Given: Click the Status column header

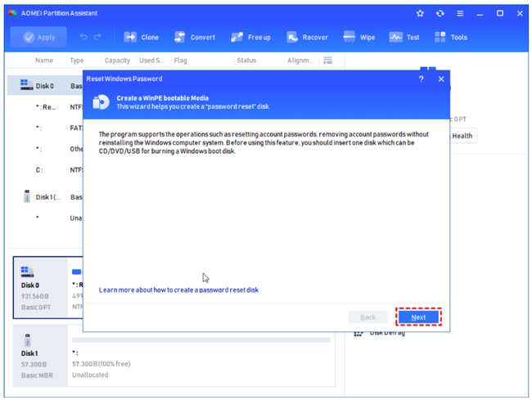Looking at the screenshot, I should click(246, 61).
